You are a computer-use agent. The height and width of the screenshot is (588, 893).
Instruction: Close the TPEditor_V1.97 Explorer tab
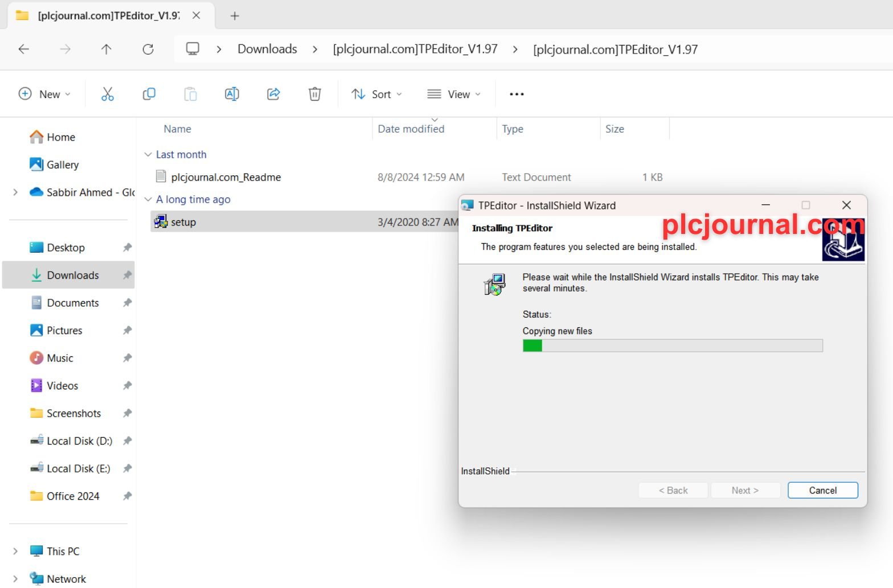coord(196,15)
